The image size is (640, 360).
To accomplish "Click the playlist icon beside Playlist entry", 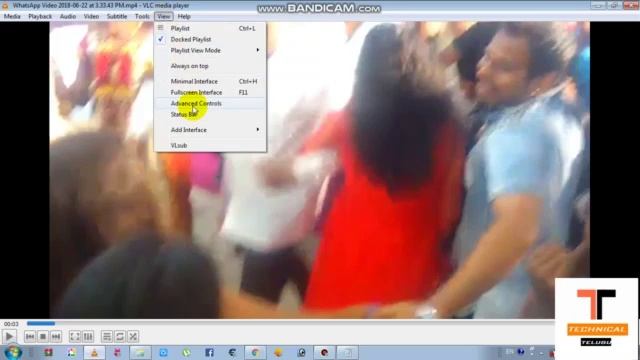I will coord(161,28).
